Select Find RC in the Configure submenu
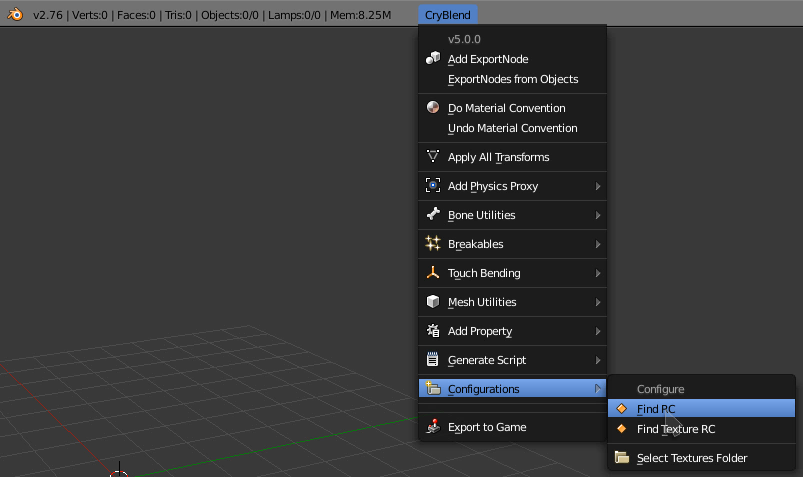Screen dimensions: 803x477 pyautogui.click(x=701, y=409)
